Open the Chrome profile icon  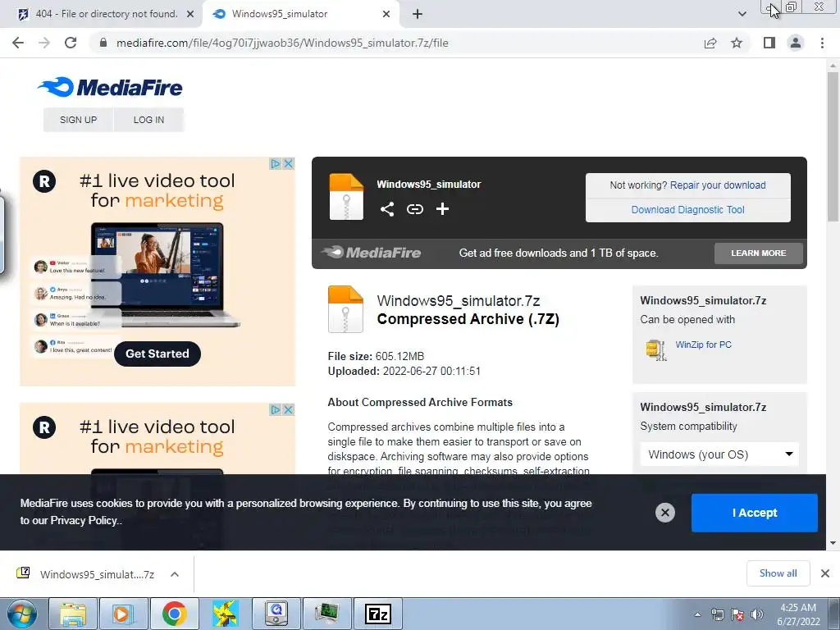796,43
